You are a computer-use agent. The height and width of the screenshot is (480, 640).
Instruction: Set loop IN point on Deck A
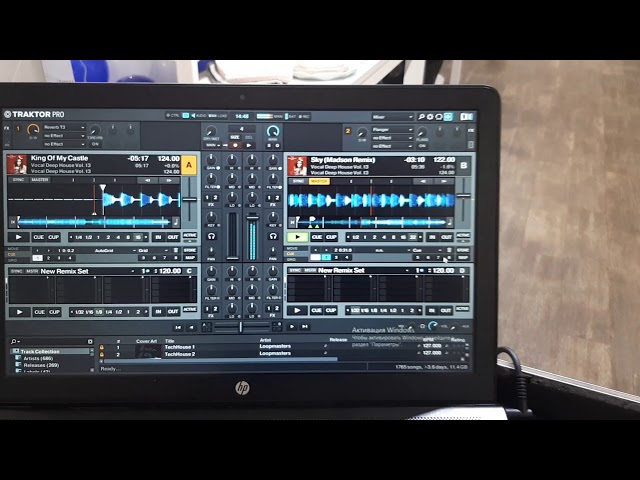coord(158,237)
